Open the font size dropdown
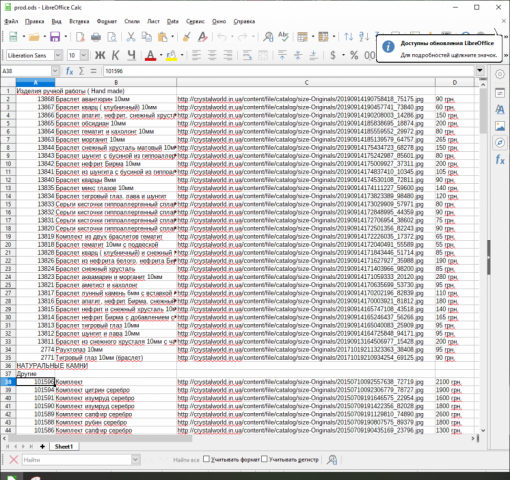The image size is (510, 480). (84, 55)
